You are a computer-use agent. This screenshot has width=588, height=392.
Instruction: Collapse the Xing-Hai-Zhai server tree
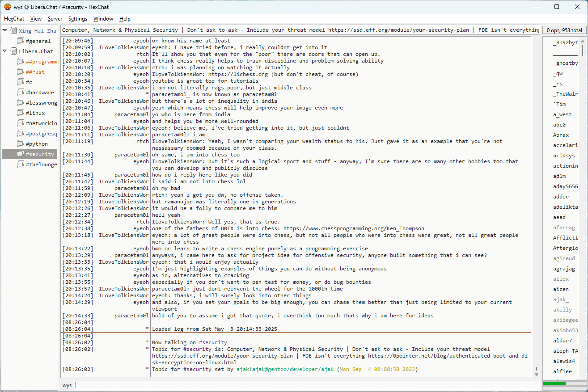point(5,31)
